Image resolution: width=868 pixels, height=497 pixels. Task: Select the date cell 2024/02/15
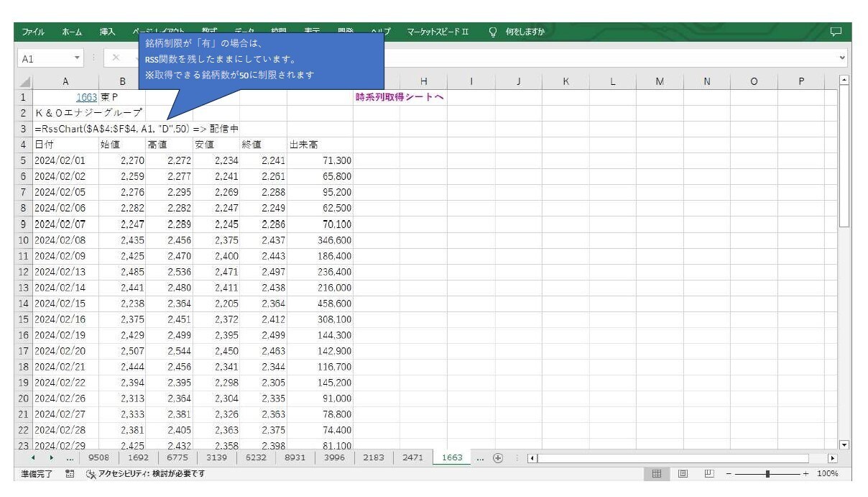tap(65, 304)
